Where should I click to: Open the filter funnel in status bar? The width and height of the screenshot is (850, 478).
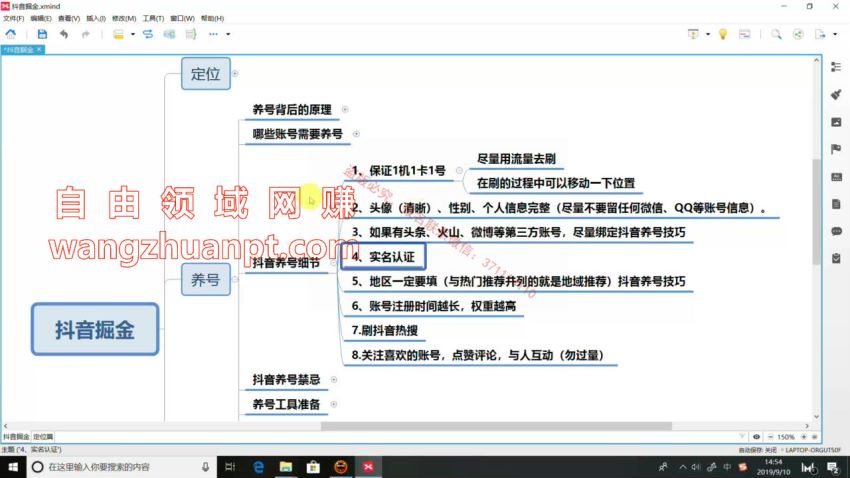[742, 436]
